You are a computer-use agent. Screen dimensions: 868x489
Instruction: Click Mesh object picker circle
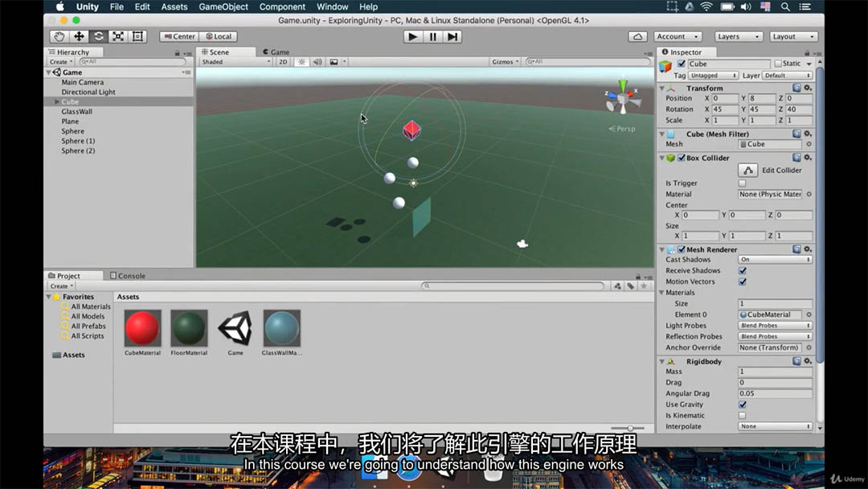click(x=809, y=144)
